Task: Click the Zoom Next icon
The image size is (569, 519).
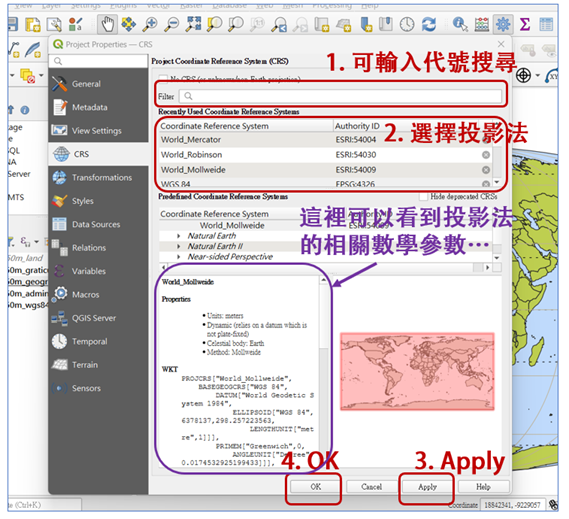Action: tap(300, 25)
